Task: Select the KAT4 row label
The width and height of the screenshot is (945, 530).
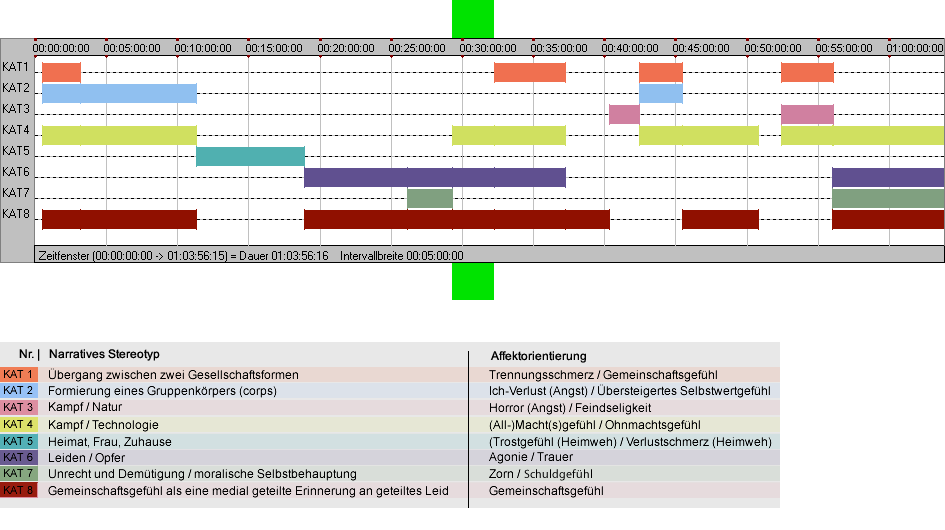Action: (16, 130)
